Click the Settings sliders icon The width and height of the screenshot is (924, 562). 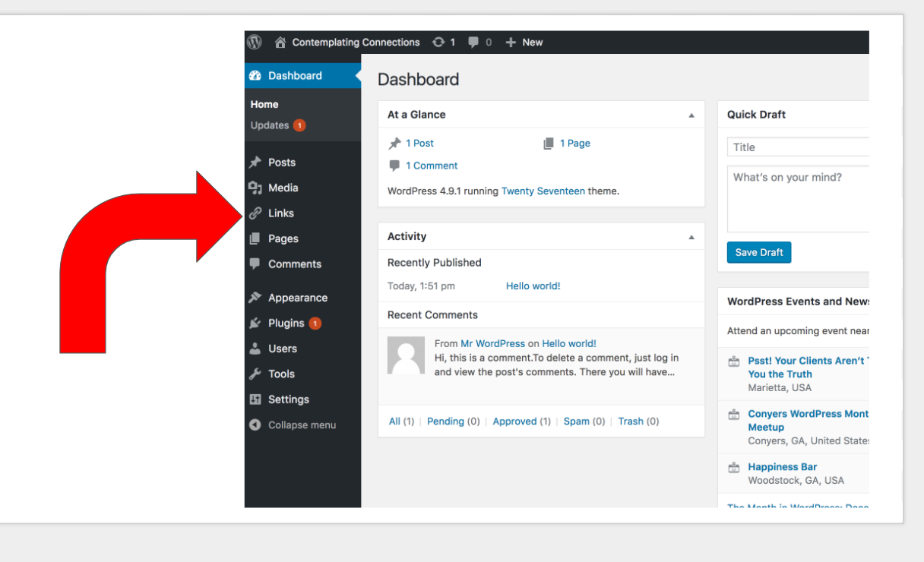(x=255, y=399)
